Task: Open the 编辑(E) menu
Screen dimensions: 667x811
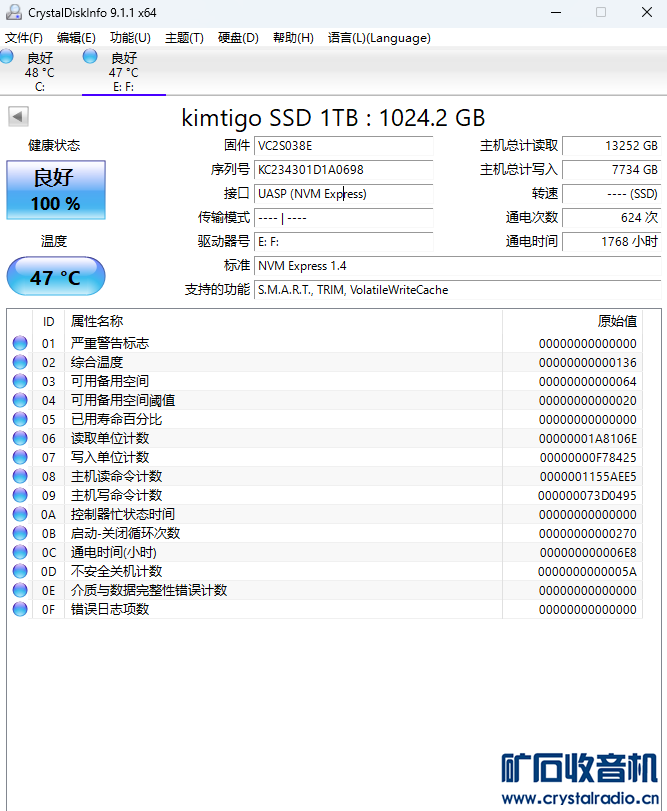Action: click(77, 38)
